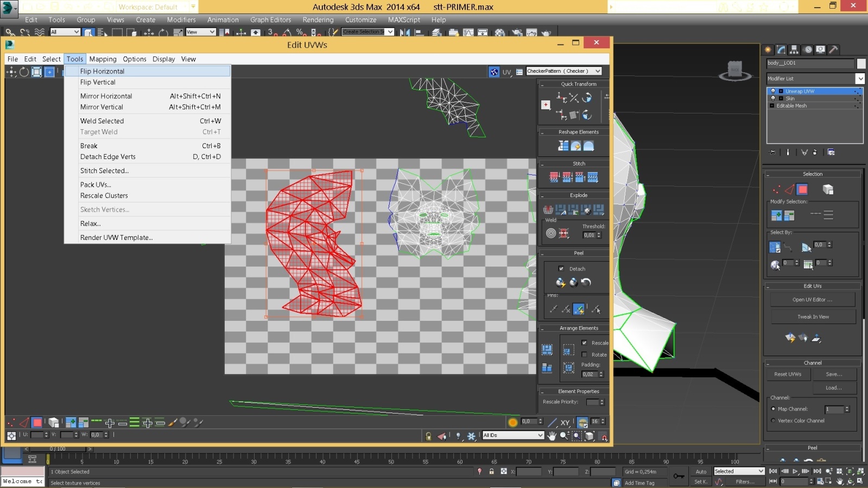Toggle the Rescale checkbox
Screen dimensions: 868x488
(x=584, y=343)
